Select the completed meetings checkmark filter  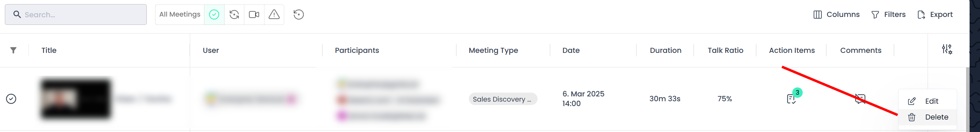pos(214,15)
